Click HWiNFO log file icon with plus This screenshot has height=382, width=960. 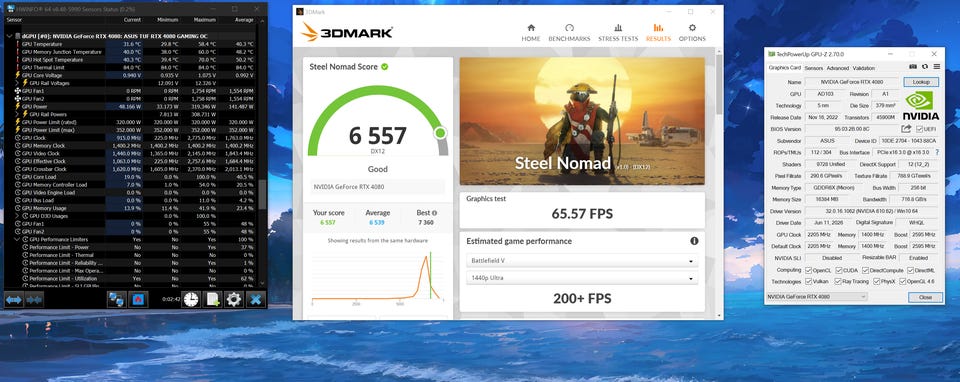point(212,299)
